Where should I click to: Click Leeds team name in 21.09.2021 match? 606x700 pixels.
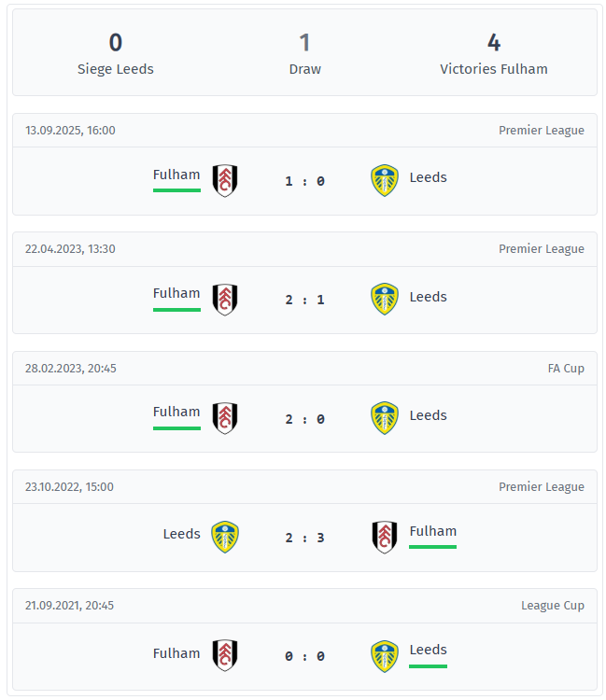coord(428,650)
